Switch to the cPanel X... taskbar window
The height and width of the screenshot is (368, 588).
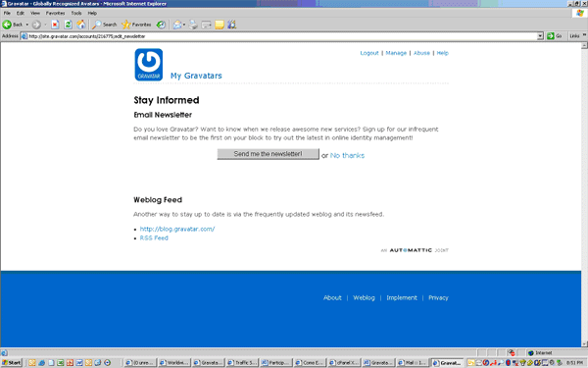344,363
